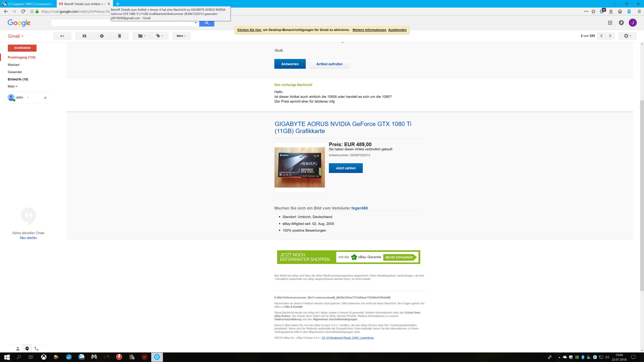Click Artikel aufrufen button
Screen dimensions: 644x362
(x=329, y=64)
